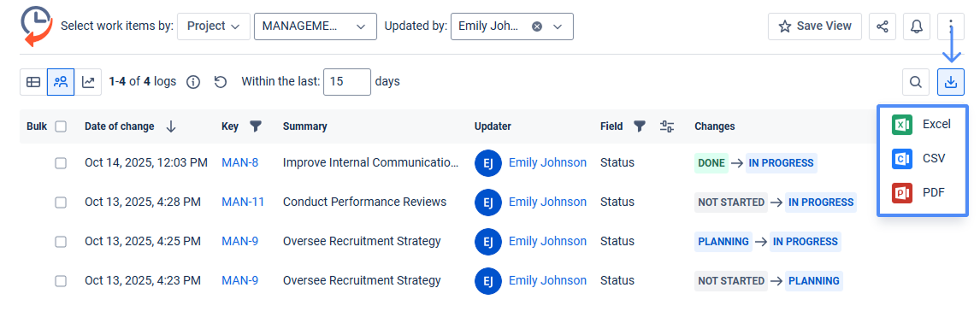Viewport: 980px width, 317px height.
Task: Open the MAN-8 issue link
Action: 240,163
